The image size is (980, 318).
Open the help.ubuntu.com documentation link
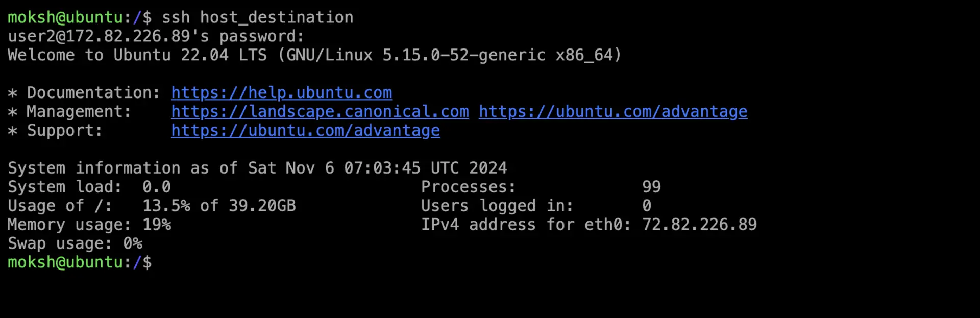point(281,93)
